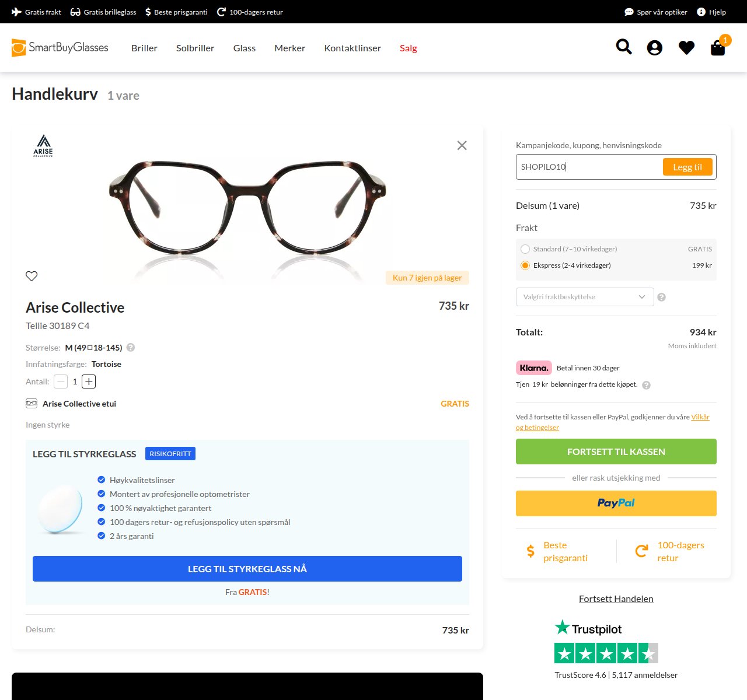Open the Solbriller menu
The width and height of the screenshot is (747, 700).
pyautogui.click(x=195, y=48)
